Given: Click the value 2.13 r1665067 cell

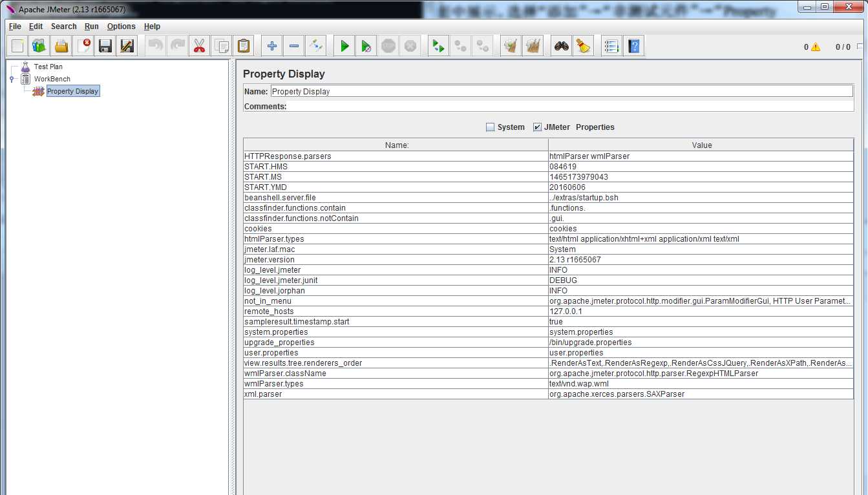Looking at the screenshot, I should coord(701,260).
